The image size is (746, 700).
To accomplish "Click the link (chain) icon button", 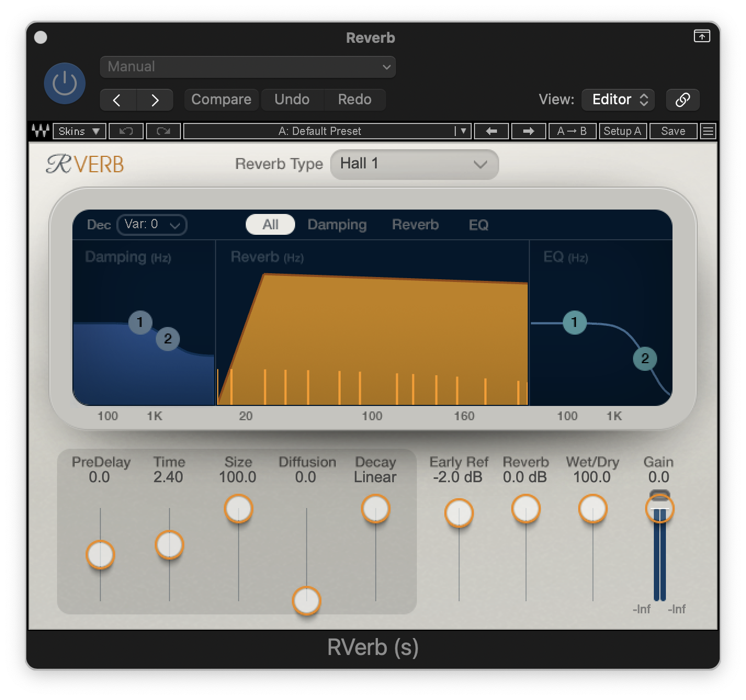I will (x=682, y=100).
